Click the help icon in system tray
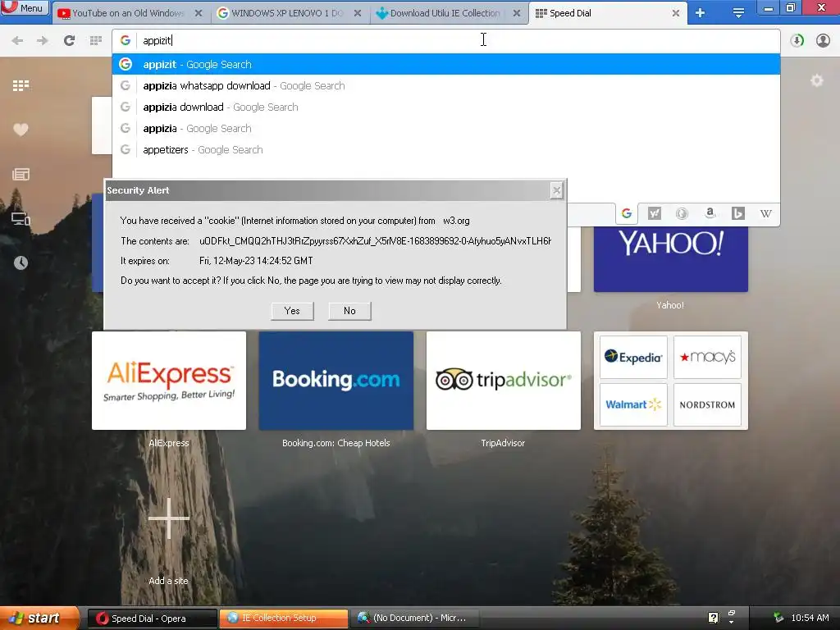840x630 pixels. point(713,619)
